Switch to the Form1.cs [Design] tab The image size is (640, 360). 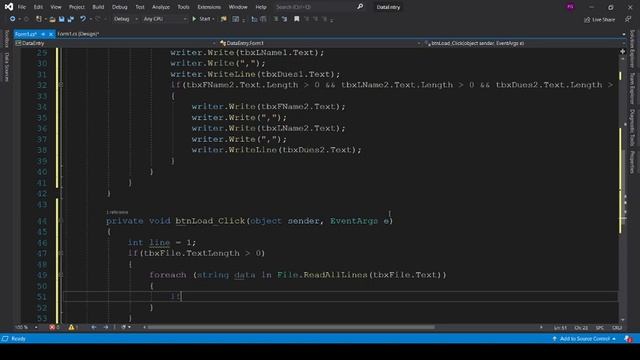[x=78, y=34]
